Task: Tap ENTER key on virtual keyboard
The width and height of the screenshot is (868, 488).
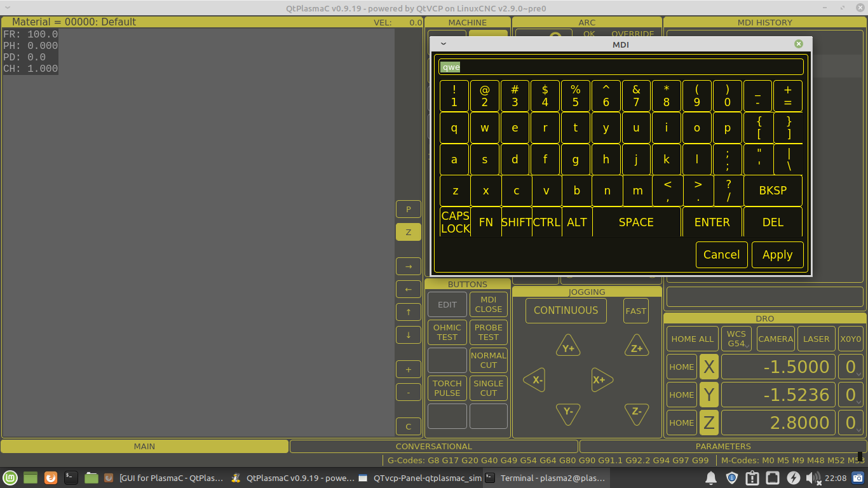Action: point(712,222)
